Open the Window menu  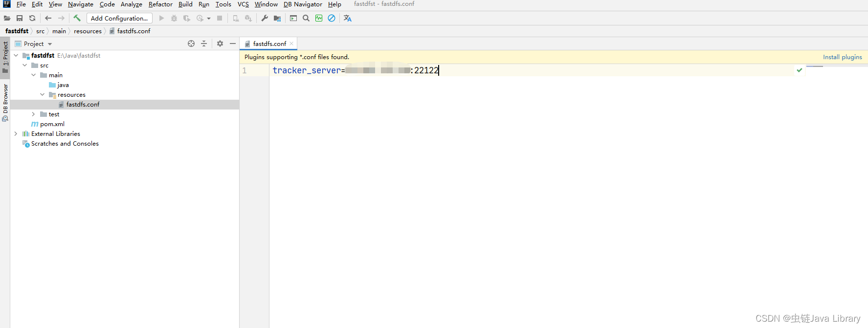[x=266, y=4]
